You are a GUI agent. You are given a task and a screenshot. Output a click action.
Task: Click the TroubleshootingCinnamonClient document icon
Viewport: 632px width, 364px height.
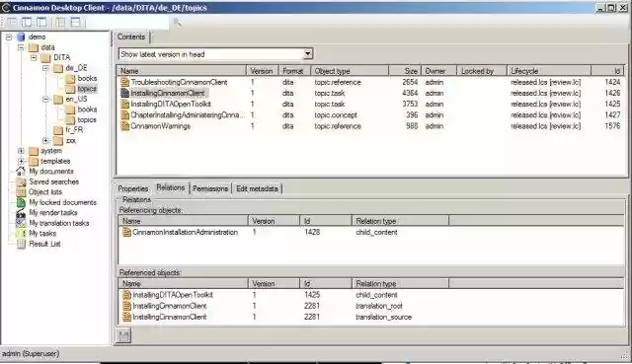pos(125,82)
